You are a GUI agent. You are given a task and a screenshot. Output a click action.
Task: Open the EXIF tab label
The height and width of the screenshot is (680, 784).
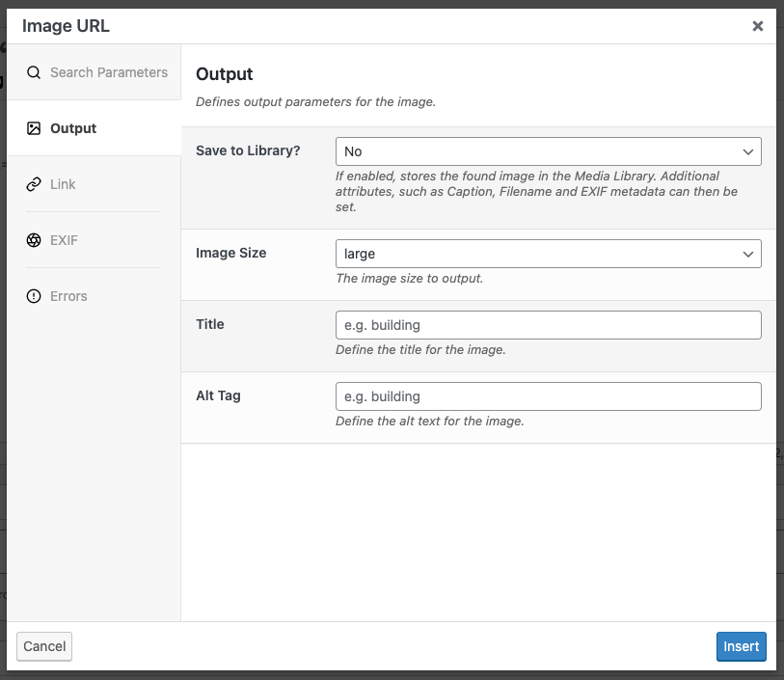tap(64, 240)
